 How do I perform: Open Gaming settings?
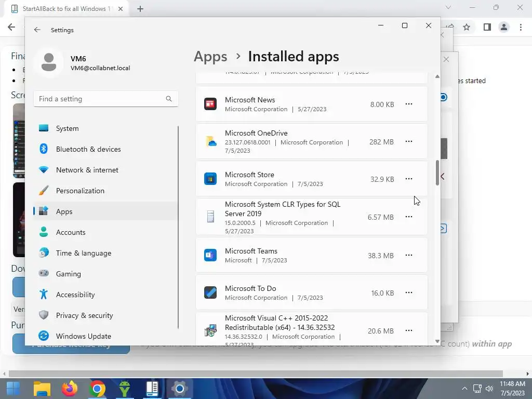pyautogui.click(x=105, y=273)
